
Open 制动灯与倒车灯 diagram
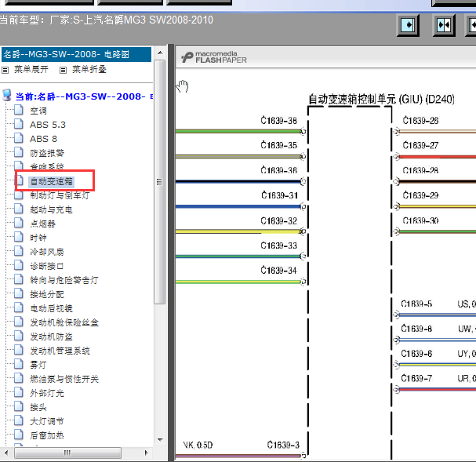(x=60, y=195)
